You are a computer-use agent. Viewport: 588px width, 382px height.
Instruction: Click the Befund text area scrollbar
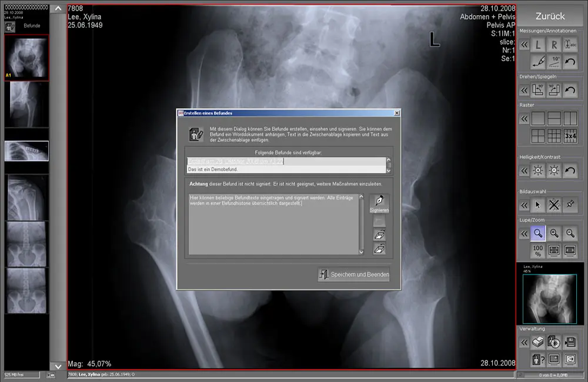click(361, 224)
